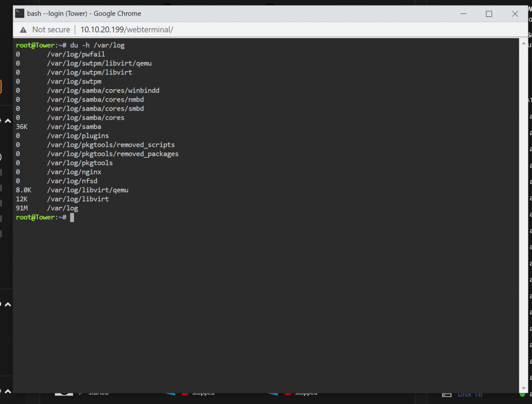Click the /var/log/pwfail line

pos(61,55)
